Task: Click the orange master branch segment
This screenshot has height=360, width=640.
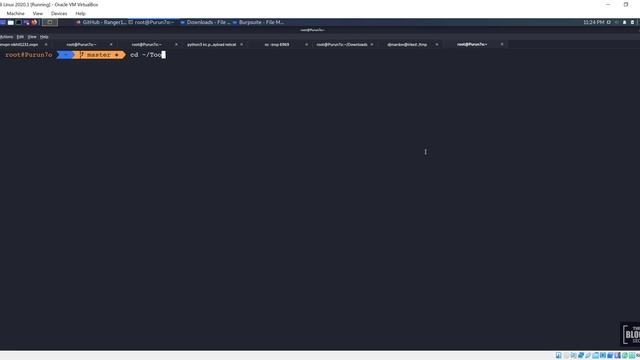Action: [100, 55]
